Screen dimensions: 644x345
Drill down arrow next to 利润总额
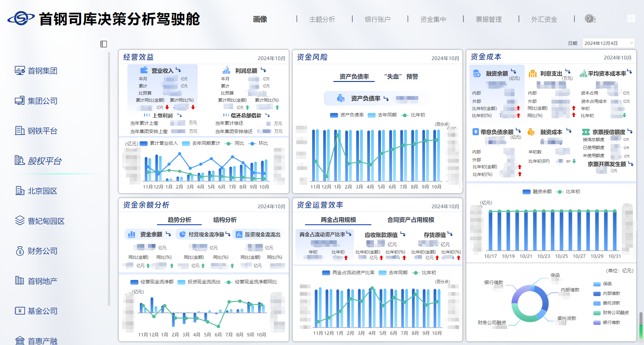263,70
